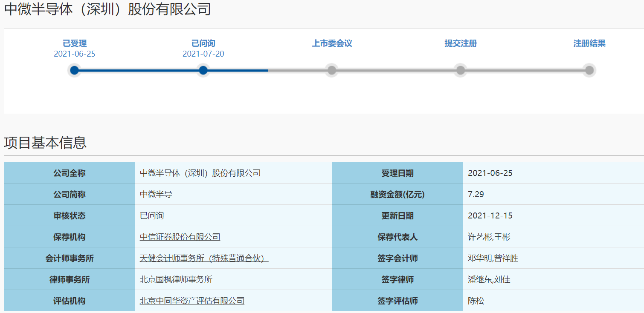
Task: Click the 注册结果 timeline node dot
Action: tap(589, 70)
